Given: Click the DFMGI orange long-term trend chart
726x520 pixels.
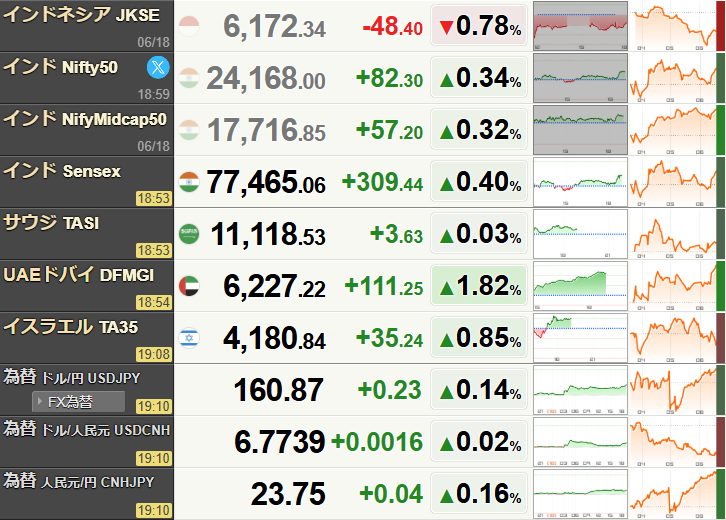Looking at the screenshot, I should (673, 286).
